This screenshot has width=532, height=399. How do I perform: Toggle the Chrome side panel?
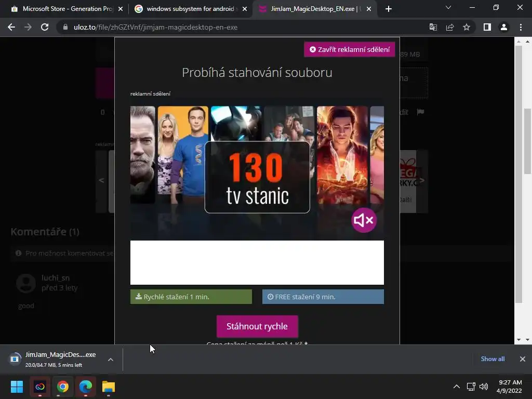tap(487, 27)
